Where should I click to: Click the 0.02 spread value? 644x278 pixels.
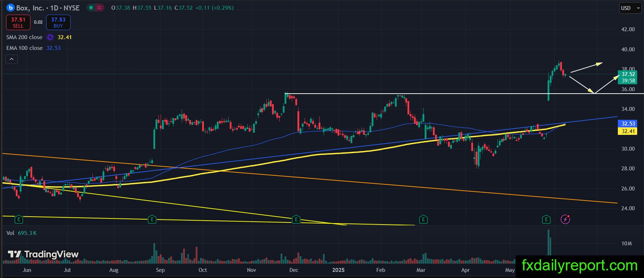tap(38, 22)
